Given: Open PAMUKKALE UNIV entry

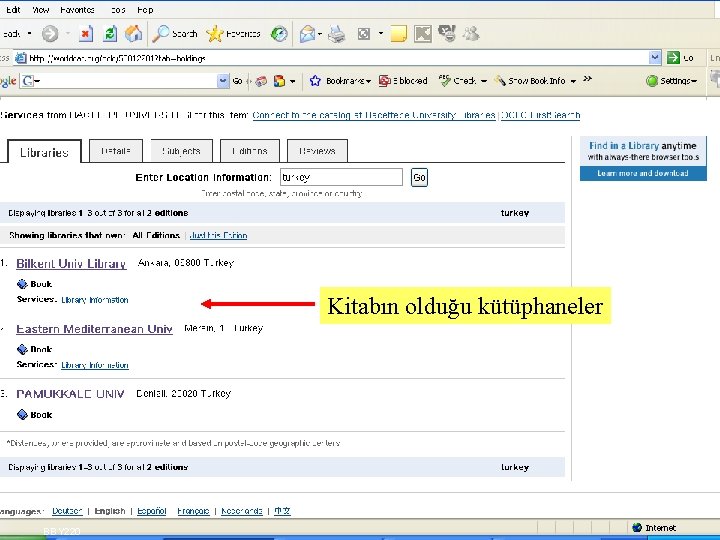Looking at the screenshot, I should pyautogui.click(x=70, y=394).
